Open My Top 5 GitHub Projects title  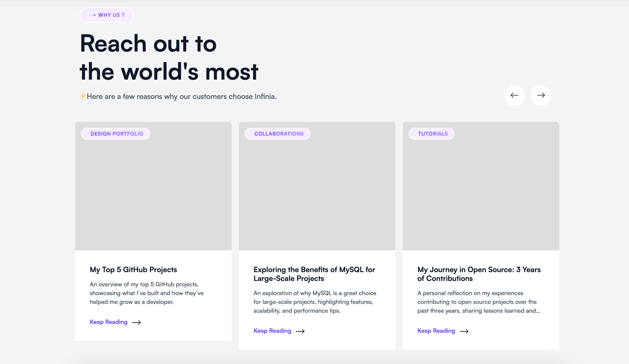pos(133,269)
